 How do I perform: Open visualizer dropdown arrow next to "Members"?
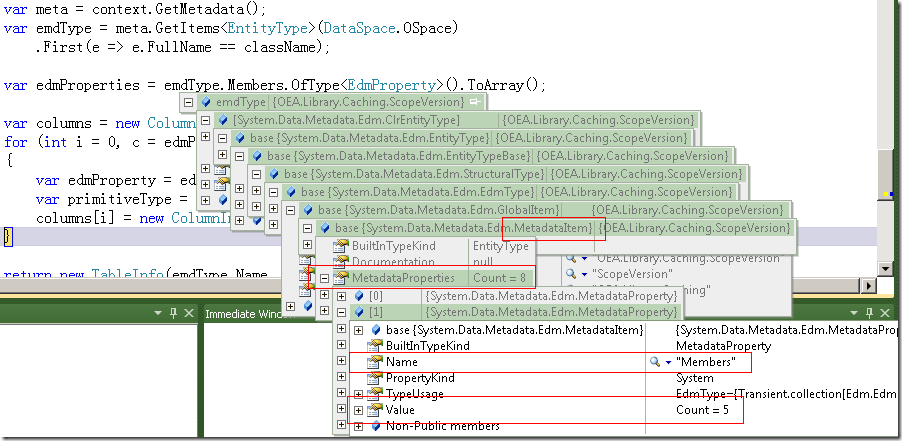pyautogui.click(x=668, y=363)
